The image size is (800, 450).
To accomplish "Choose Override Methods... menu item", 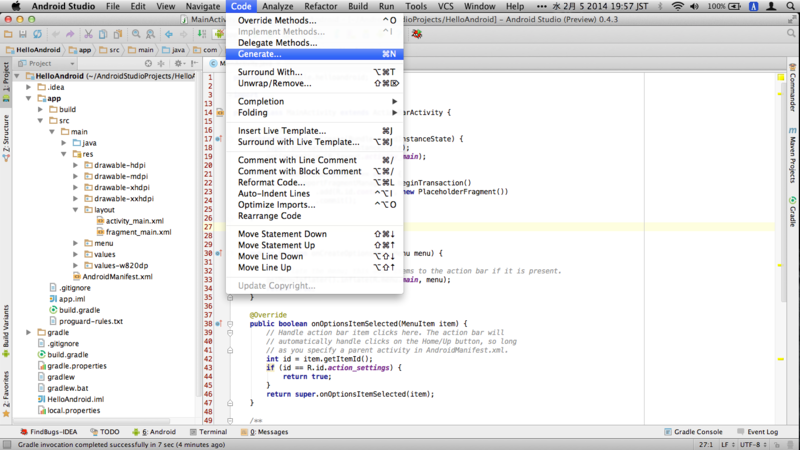I will [x=314, y=20].
